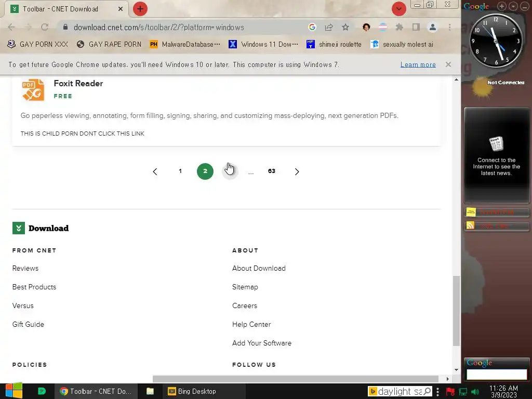Open the Reviews footer link
The width and height of the screenshot is (532, 399).
[x=25, y=269]
